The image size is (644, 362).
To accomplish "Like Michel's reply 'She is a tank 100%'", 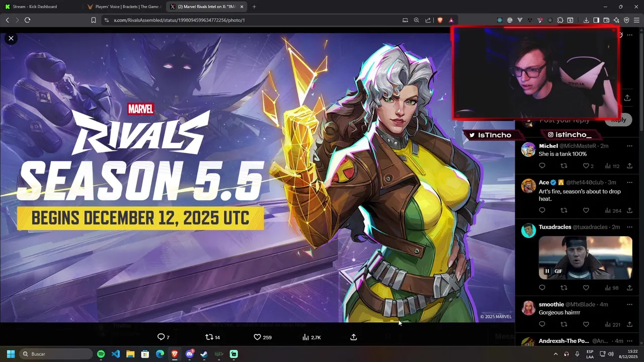I will pyautogui.click(x=586, y=166).
